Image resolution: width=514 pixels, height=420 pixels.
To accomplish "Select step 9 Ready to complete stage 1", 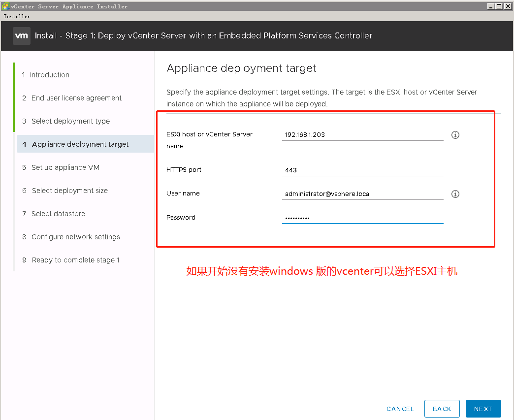I will (x=71, y=260).
